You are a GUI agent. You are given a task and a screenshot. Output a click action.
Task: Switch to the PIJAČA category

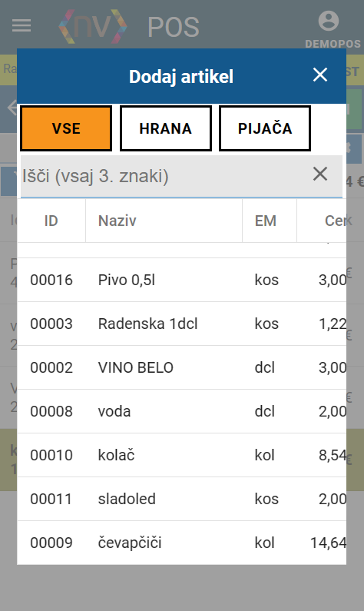(x=265, y=128)
